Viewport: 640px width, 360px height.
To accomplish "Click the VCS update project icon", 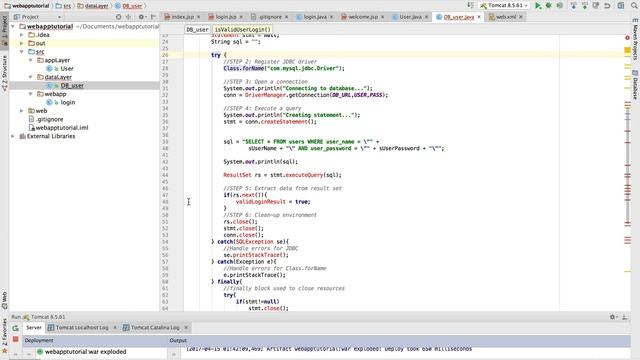I will 573,6.
